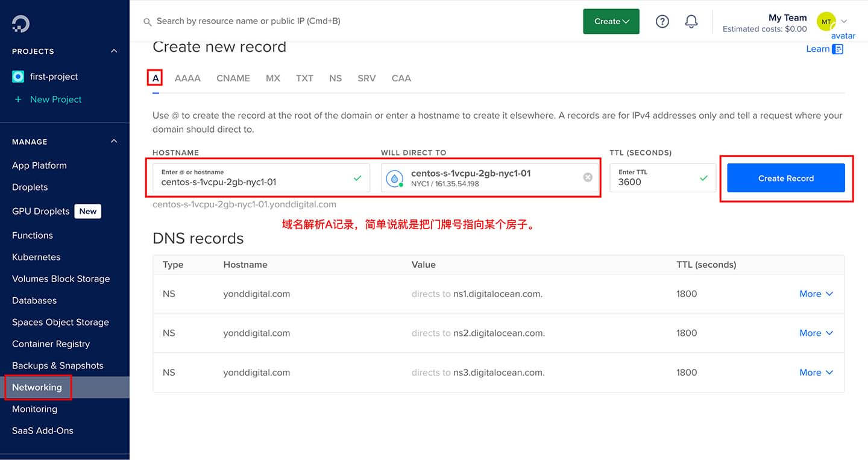Image resolution: width=868 pixels, height=460 pixels.
Task: Click New Project link
Action: [55, 99]
